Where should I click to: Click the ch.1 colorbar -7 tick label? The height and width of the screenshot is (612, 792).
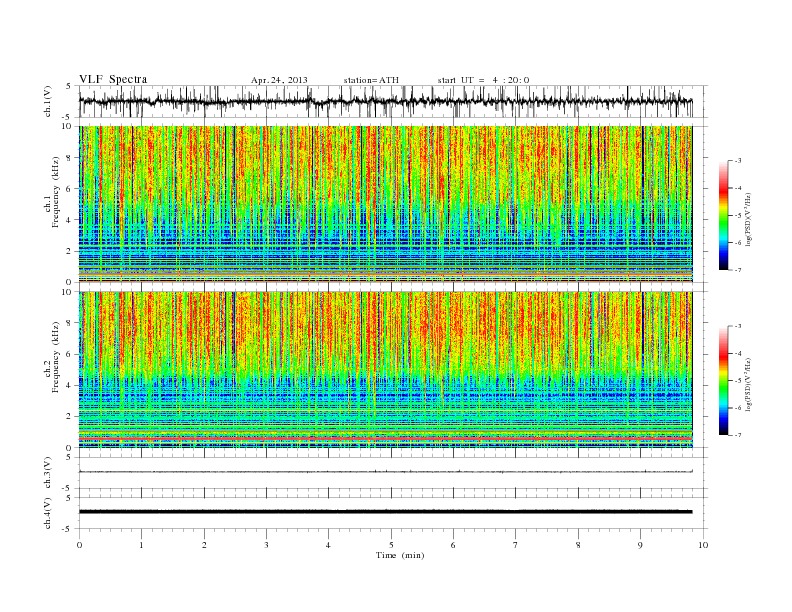[x=738, y=270]
